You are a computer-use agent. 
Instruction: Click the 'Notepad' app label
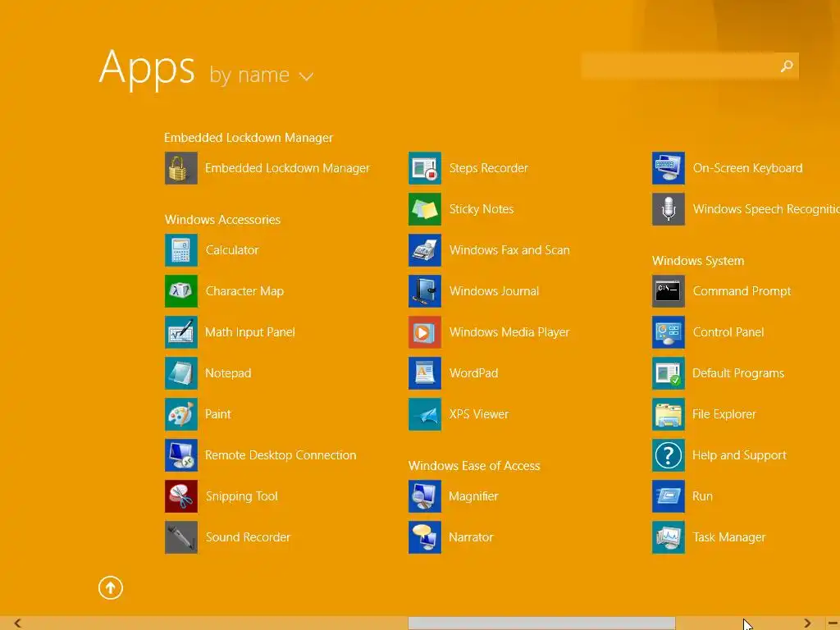click(x=228, y=373)
